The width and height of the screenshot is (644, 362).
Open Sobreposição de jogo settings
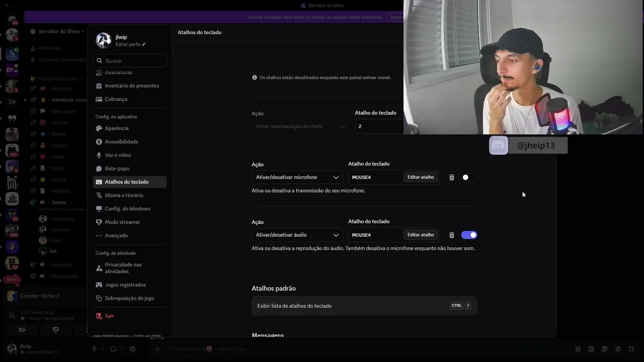[x=130, y=298]
